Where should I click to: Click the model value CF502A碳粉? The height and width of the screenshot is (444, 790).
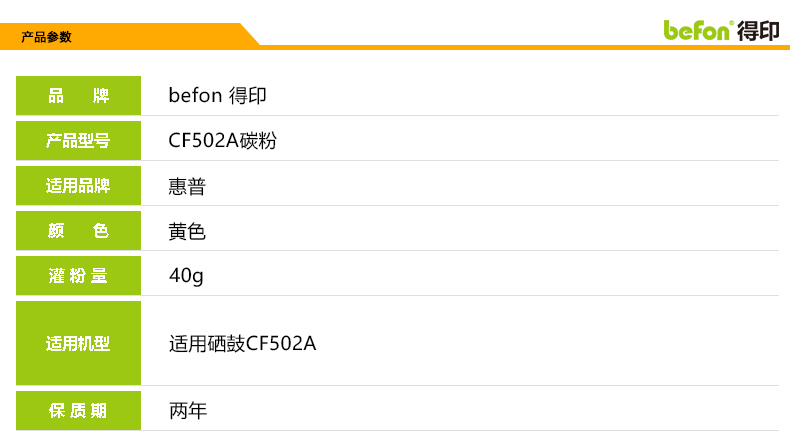pos(222,141)
